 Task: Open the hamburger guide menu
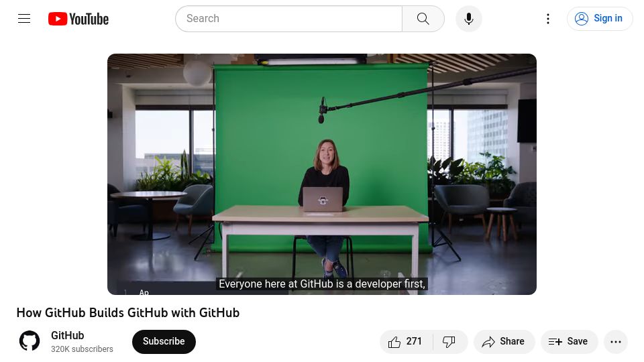pyautogui.click(x=24, y=19)
